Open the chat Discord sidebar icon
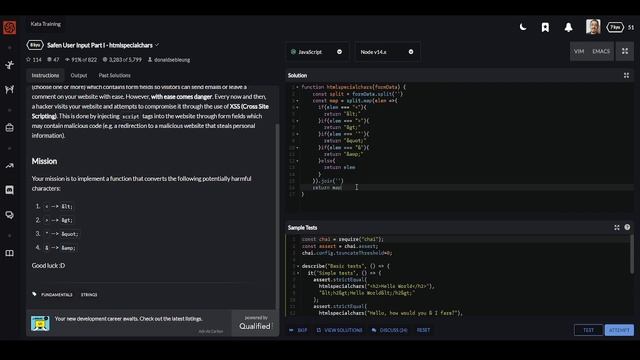This screenshot has height=360, width=640. point(9,190)
